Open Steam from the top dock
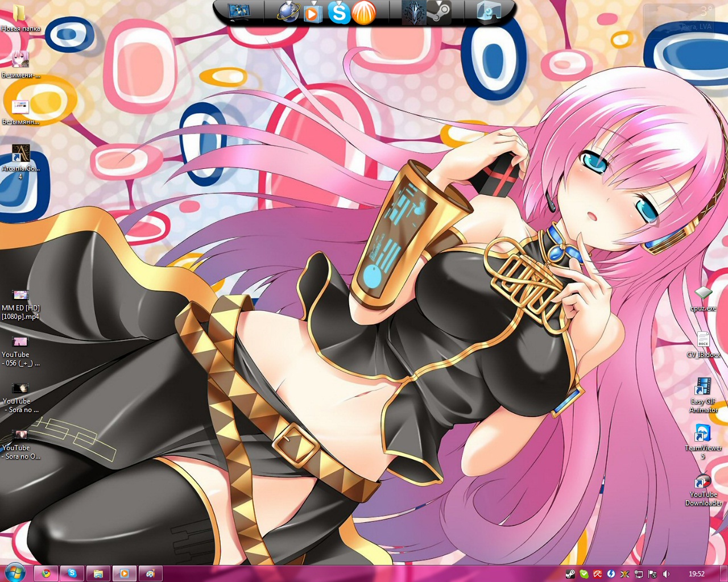This screenshot has width=728, height=582. 439,12
